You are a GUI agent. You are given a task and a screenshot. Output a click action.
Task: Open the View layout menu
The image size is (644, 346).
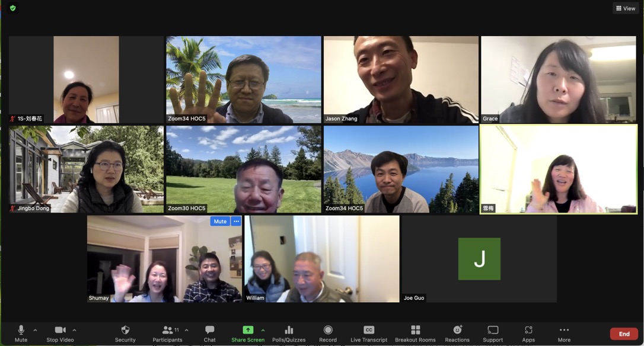coord(626,8)
